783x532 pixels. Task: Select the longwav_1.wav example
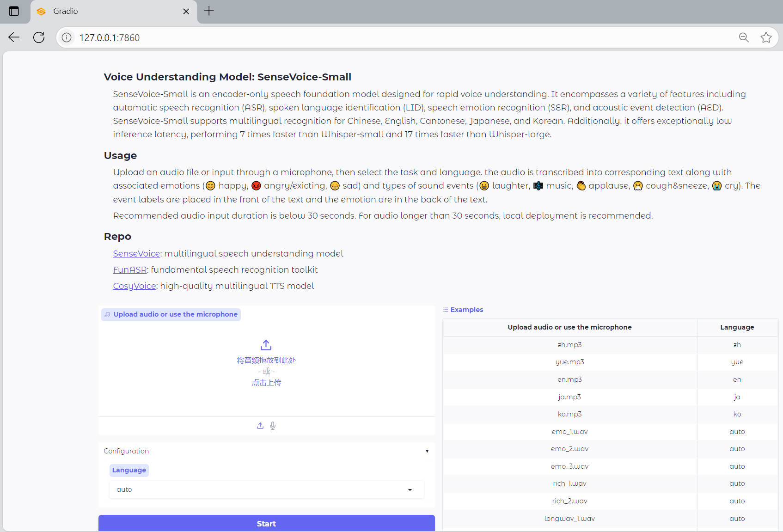[x=569, y=519]
